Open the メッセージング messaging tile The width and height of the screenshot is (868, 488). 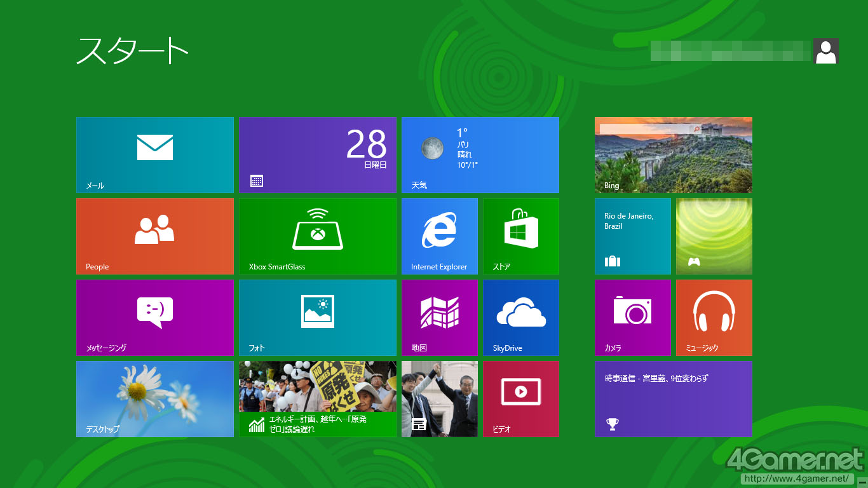155,318
